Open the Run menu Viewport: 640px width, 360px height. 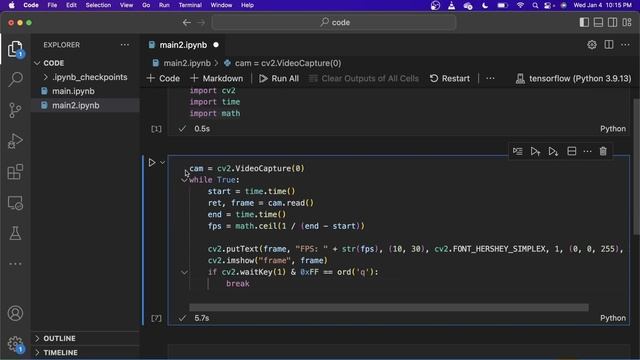(164, 5)
